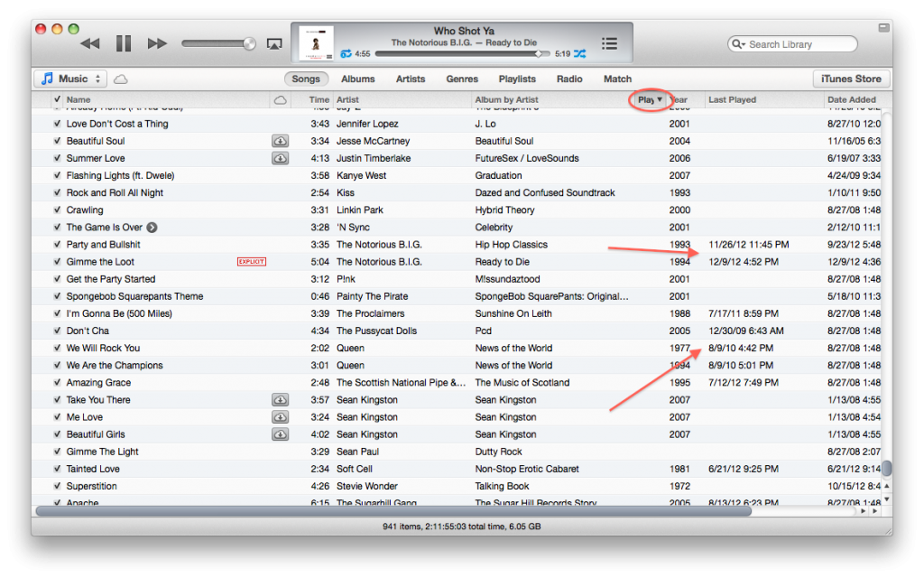The width and height of the screenshot is (924, 578).
Task: Uncheck the Tainted Love checkbox
Action: (57, 469)
